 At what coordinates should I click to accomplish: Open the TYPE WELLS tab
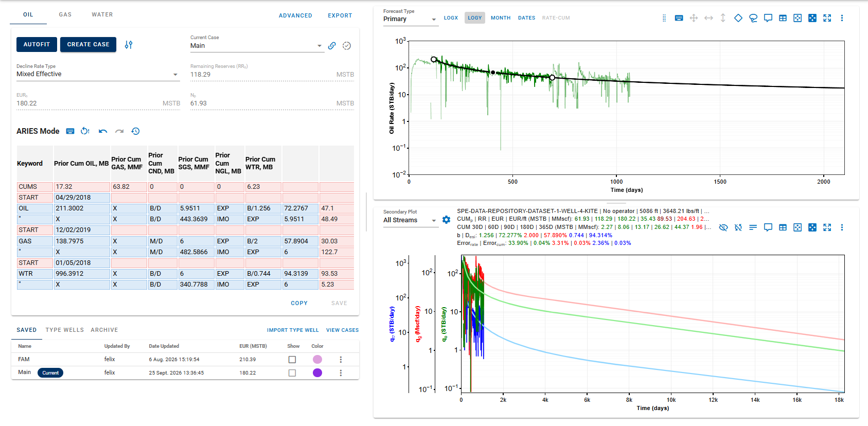(65, 330)
